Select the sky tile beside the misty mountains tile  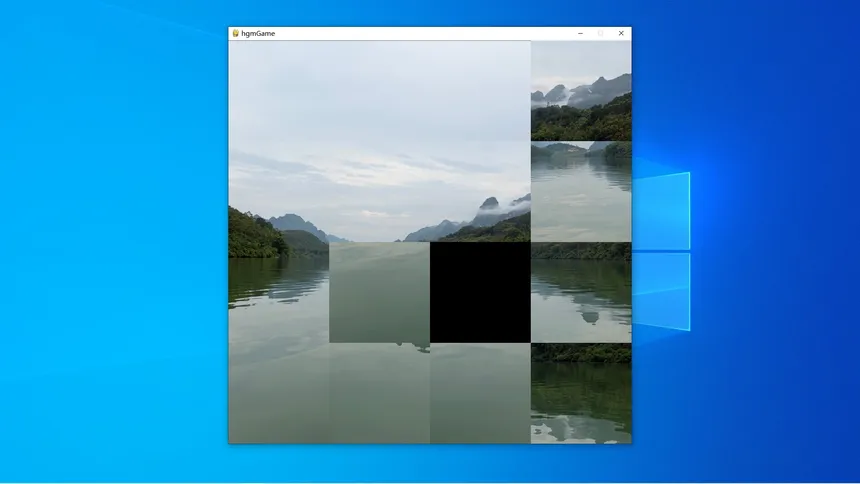tap(480, 91)
